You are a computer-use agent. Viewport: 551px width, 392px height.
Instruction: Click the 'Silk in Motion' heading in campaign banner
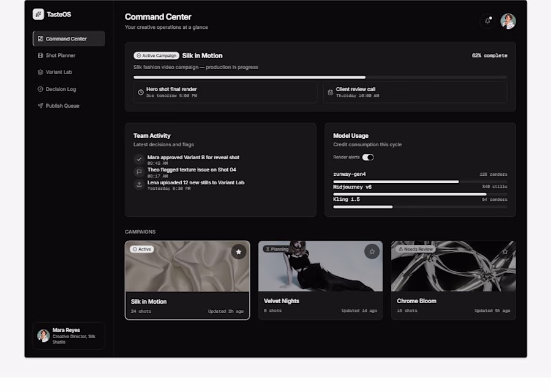point(203,56)
